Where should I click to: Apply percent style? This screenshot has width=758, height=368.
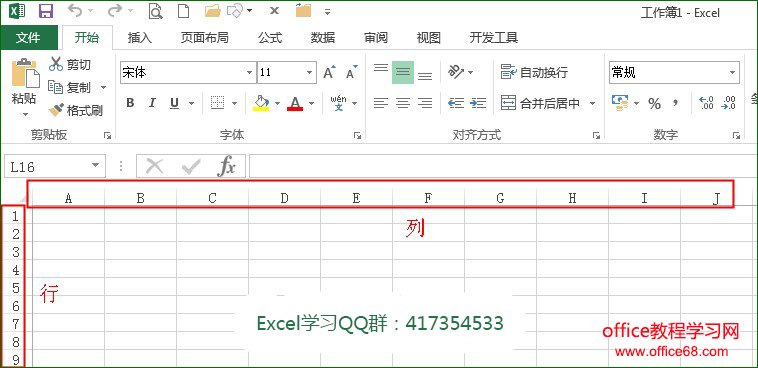[x=655, y=103]
